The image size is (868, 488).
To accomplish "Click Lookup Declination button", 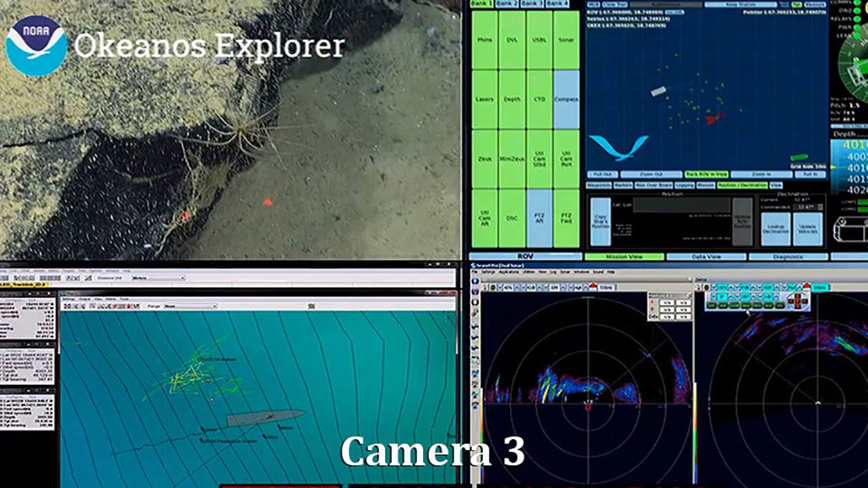I will [775, 229].
